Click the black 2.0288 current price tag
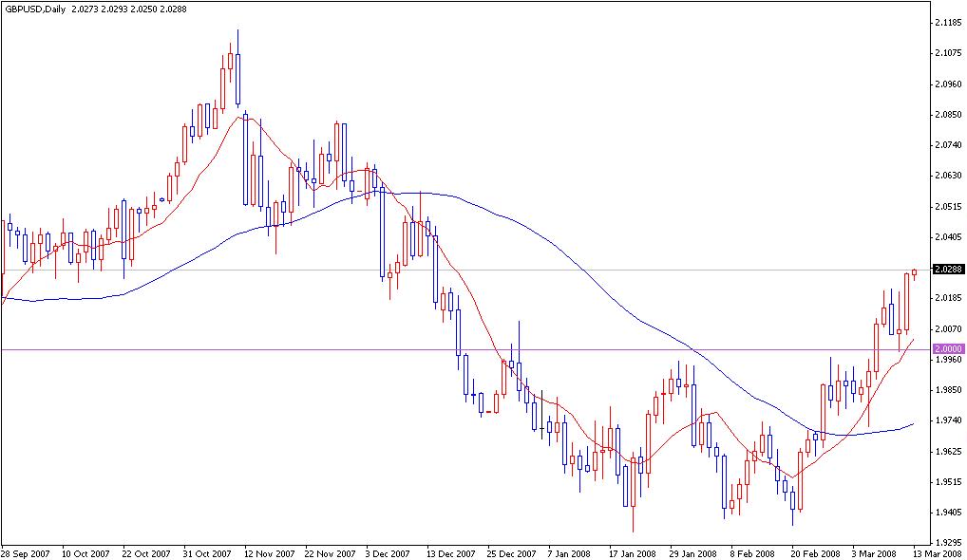This screenshot has width=967, height=560. click(x=947, y=270)
